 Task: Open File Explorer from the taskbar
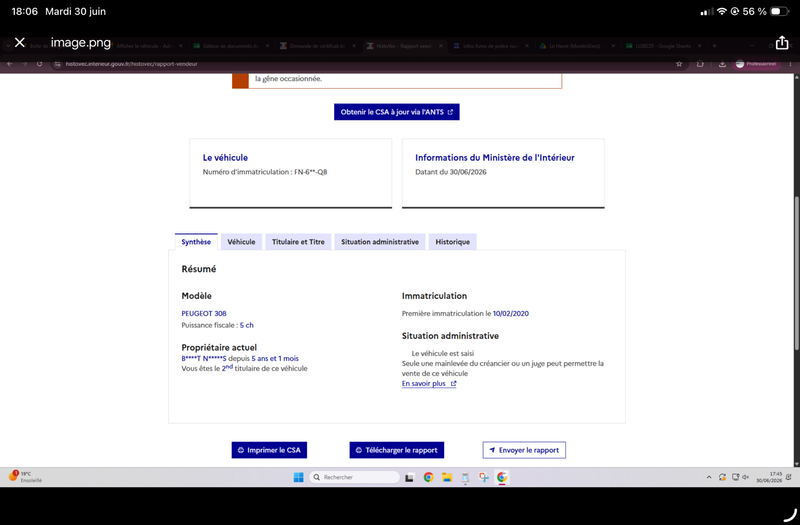coord(447,477)
